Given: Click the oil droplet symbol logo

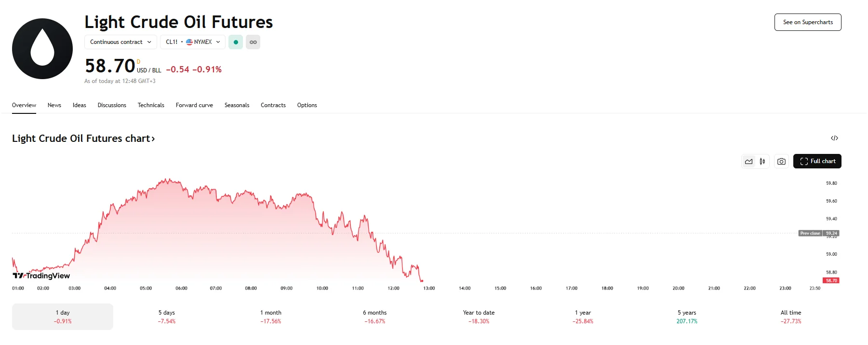Looking at the screenshot, I should click(42, 48).
